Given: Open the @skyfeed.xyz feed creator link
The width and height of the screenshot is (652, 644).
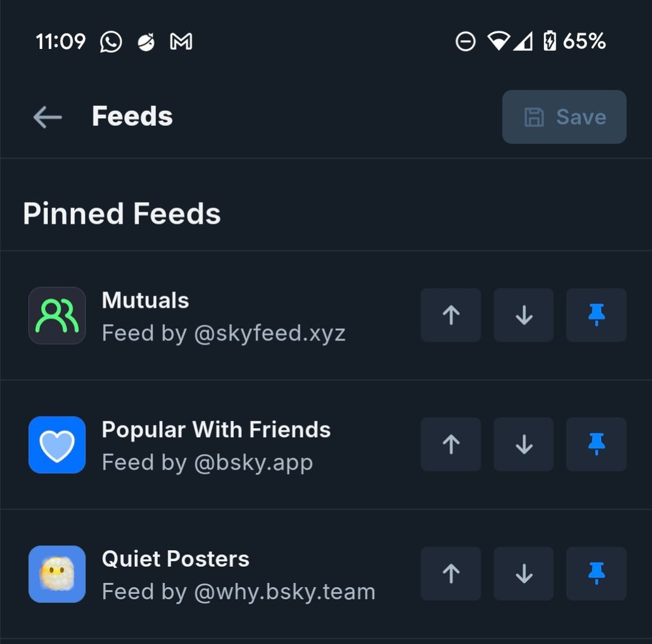Looking at the screenshot, I should [224, 333].
